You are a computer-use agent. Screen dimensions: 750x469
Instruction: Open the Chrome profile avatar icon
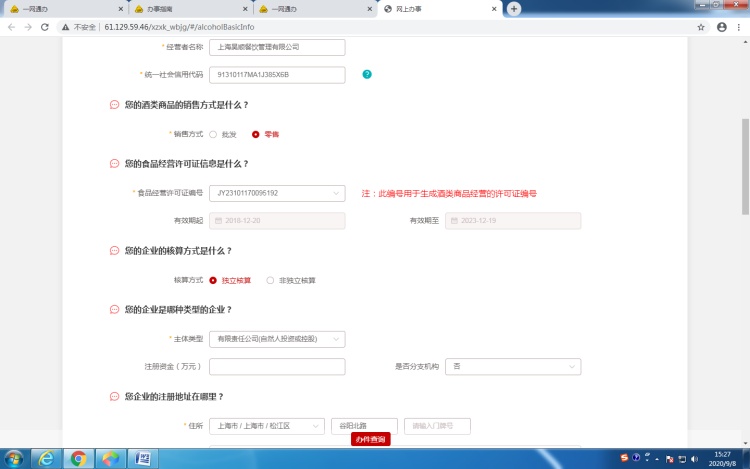(x=721, y=27)
